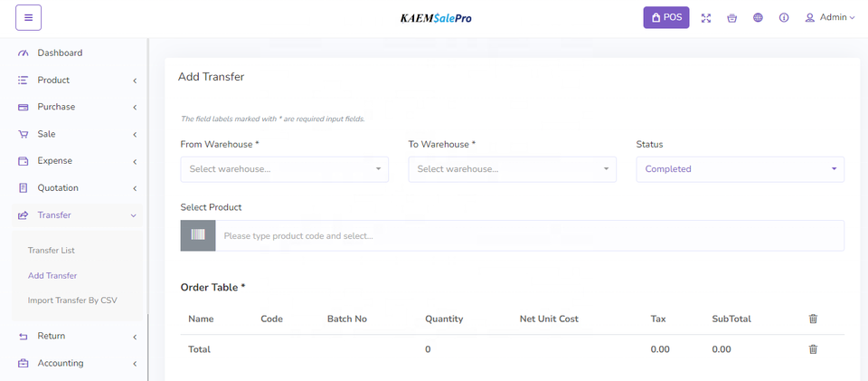The width and height of the screenshot is (868, 381).
Task: Open the Admin user dropdown
Action: (829, 18)
